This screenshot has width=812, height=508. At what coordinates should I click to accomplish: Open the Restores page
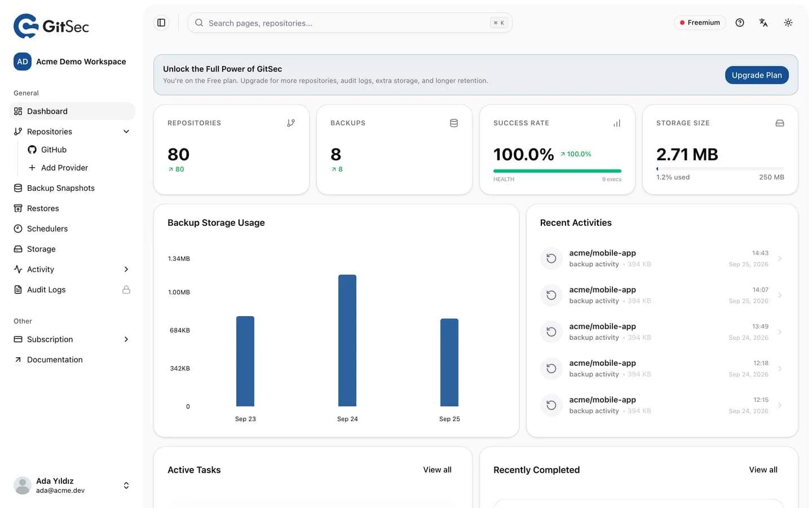tap(72, 208)
